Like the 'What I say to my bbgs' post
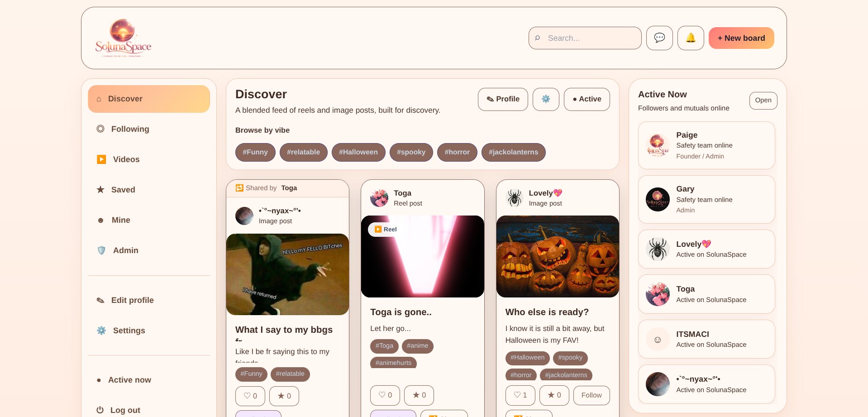The image size is (868, 417). coord(250,396)
